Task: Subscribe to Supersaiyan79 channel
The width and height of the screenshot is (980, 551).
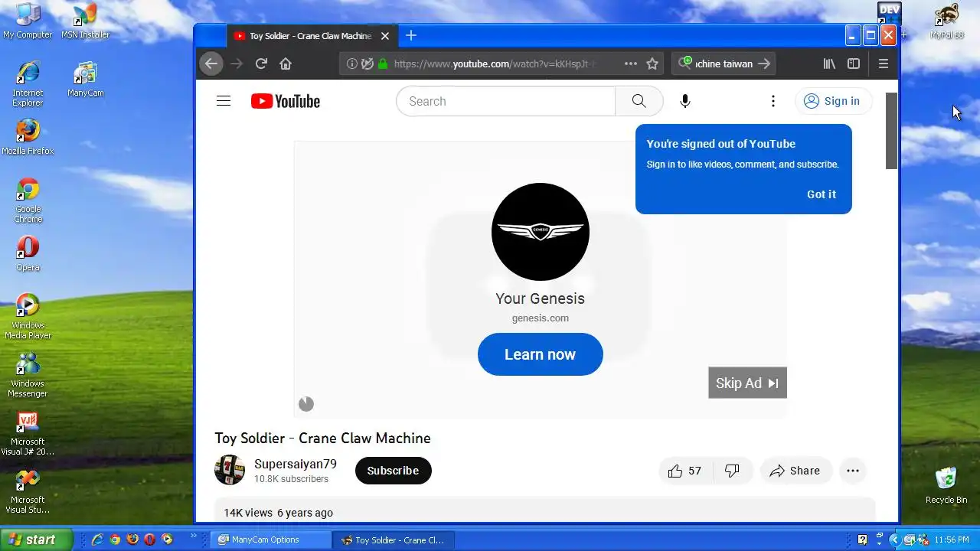Action: tap(393, 471)
